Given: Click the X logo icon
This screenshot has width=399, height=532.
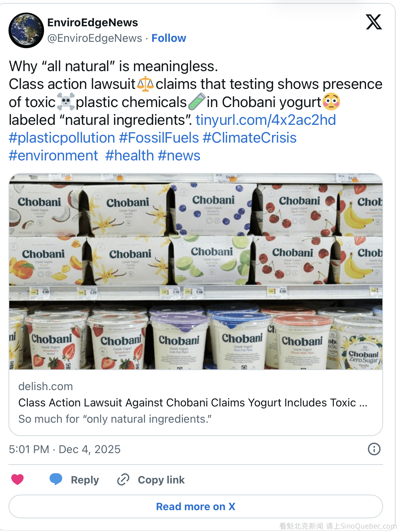Looking at the screenshot, I should 373,22.
